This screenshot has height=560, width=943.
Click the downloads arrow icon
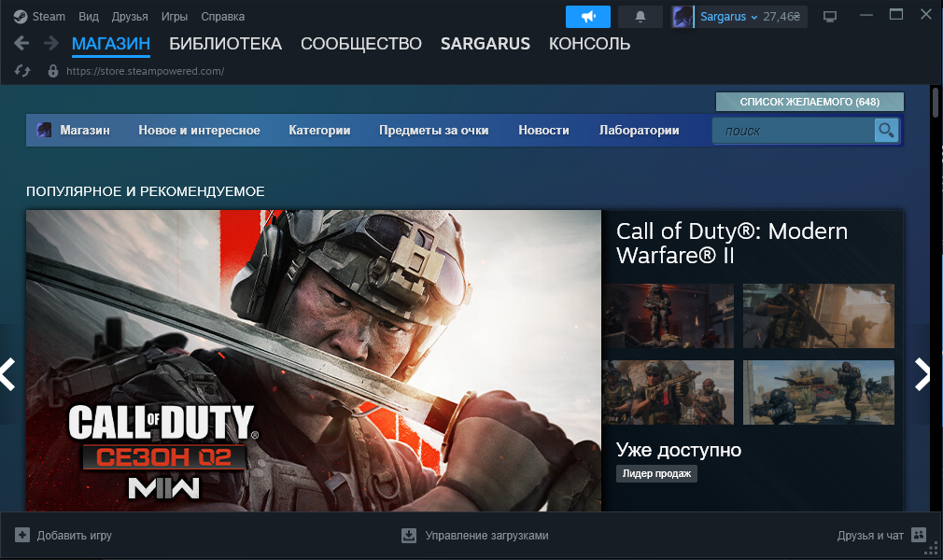[x=409, y=535]
